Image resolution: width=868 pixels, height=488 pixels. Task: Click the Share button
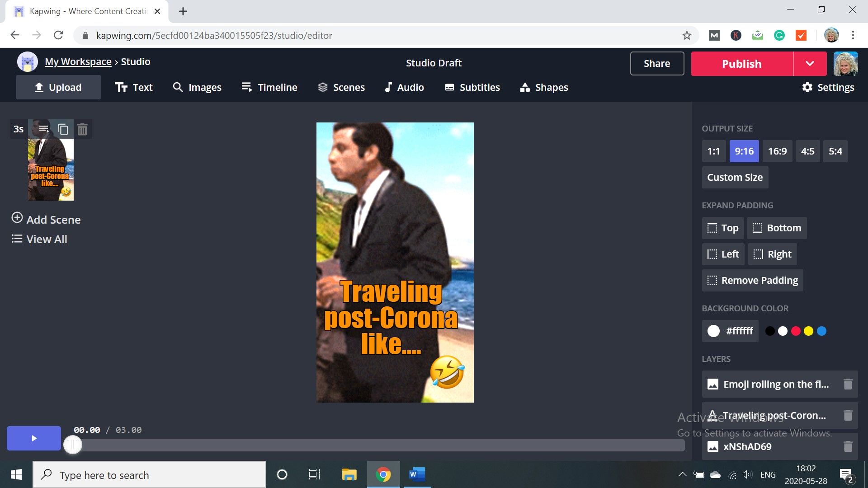click(656, 64)
